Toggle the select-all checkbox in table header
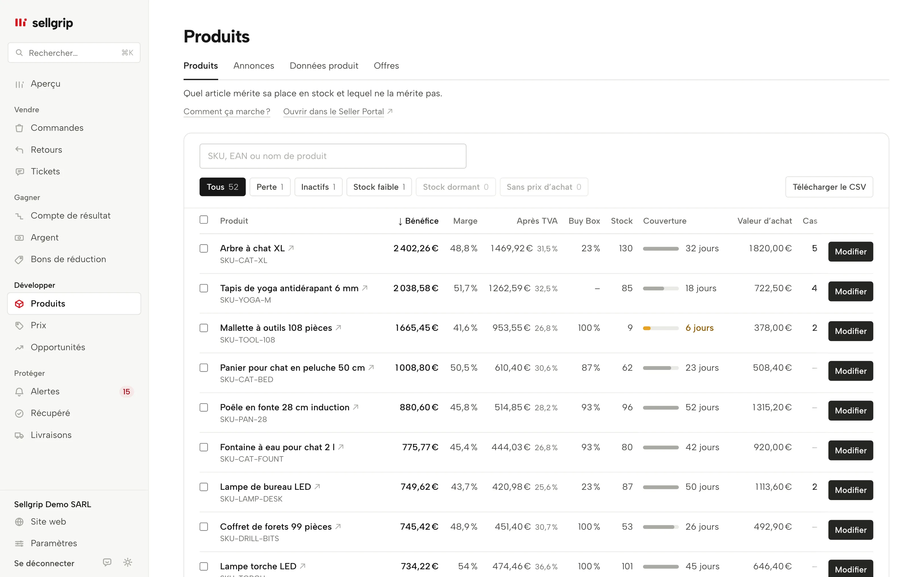The width and height of the screenshot is (924, 577). (x=204, y=220)
